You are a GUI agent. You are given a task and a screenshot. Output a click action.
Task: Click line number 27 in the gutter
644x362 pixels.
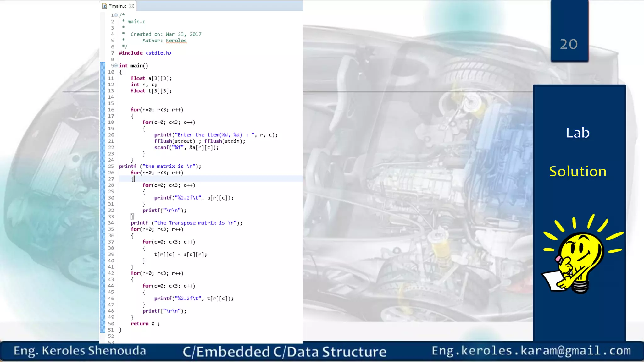click(111, 179)
